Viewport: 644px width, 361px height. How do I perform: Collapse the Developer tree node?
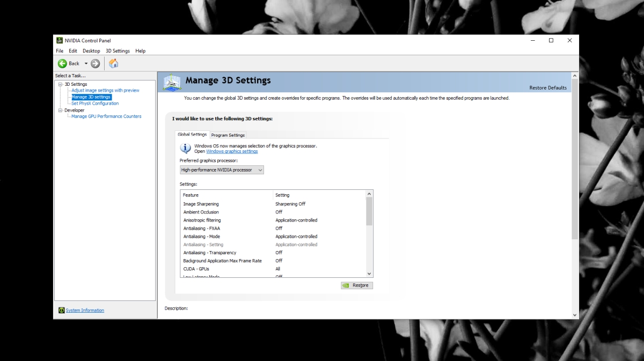(60, 110)
